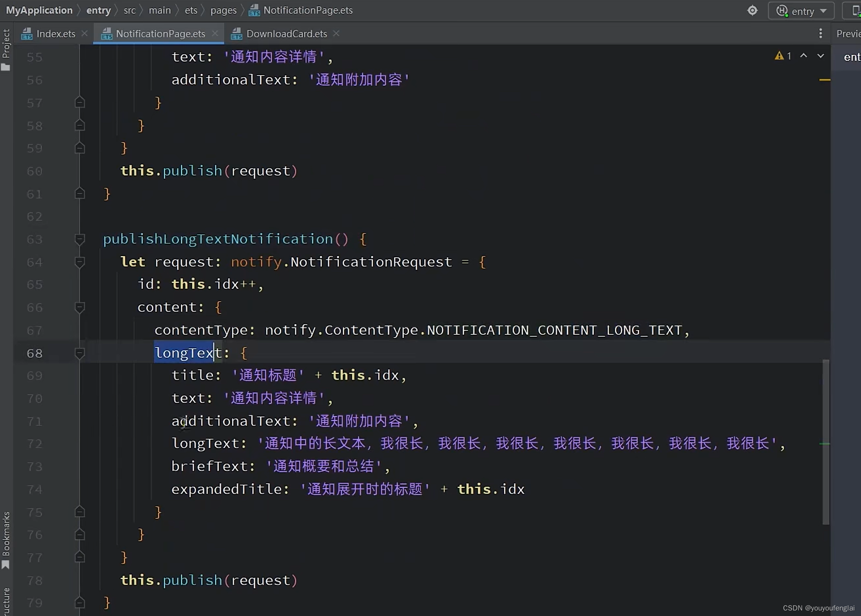861x616 pixels.
Task: Click the ETS file icon in breadcrumb
Action: [x=254, y=11]
